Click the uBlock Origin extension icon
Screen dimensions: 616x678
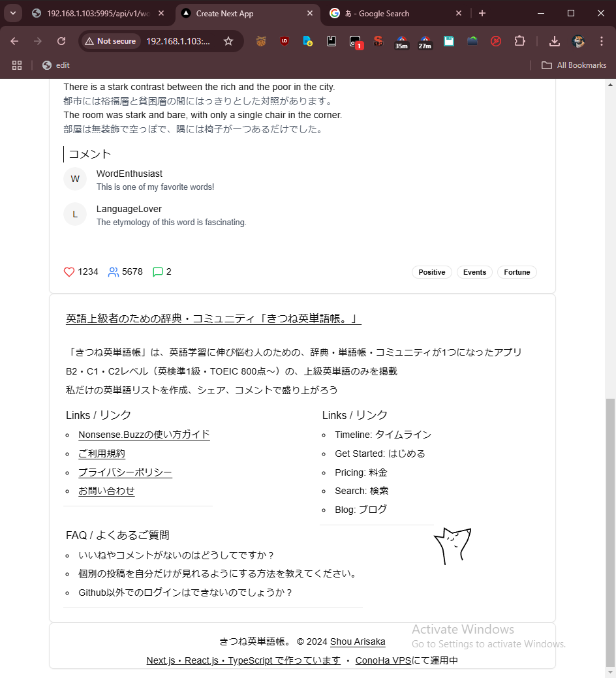point(285,41)
